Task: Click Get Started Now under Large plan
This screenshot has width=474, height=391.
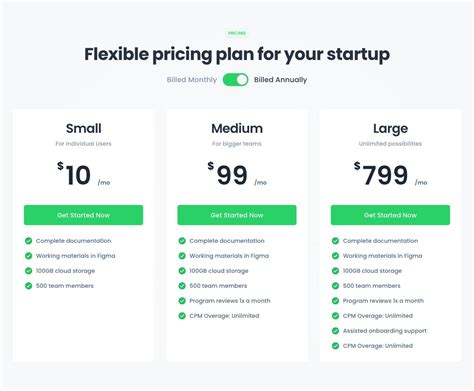Action: [390, 215]
